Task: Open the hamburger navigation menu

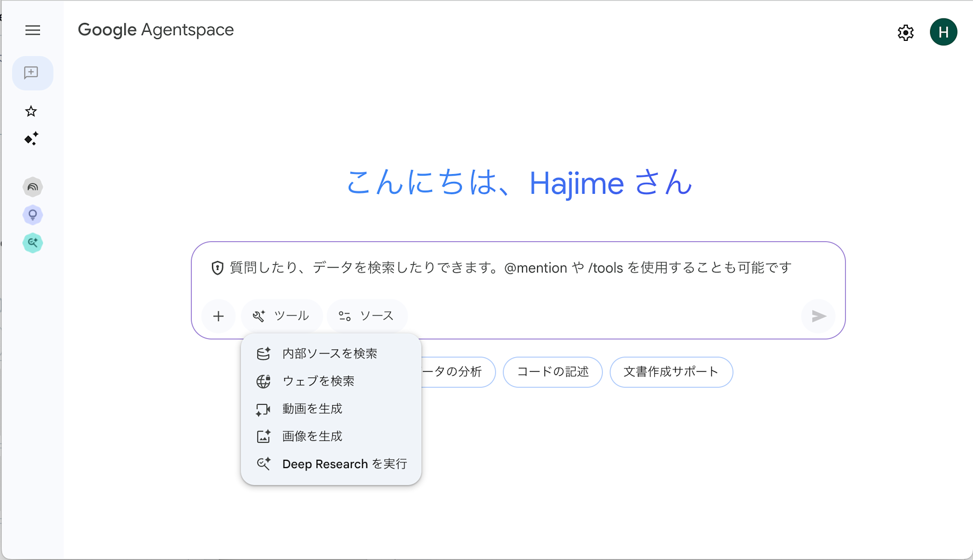Action: coord(33,30)
